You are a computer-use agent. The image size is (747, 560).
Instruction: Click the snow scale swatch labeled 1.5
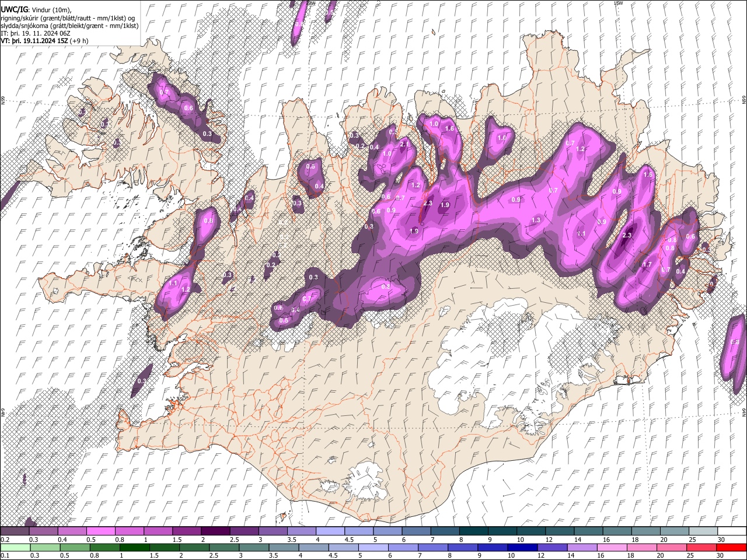click(x=186, y=531)
